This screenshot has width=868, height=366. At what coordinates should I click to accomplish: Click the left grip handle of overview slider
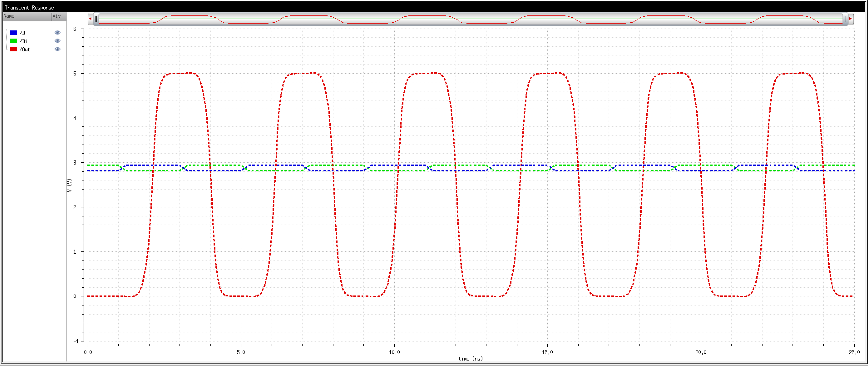tap(96, 19)
